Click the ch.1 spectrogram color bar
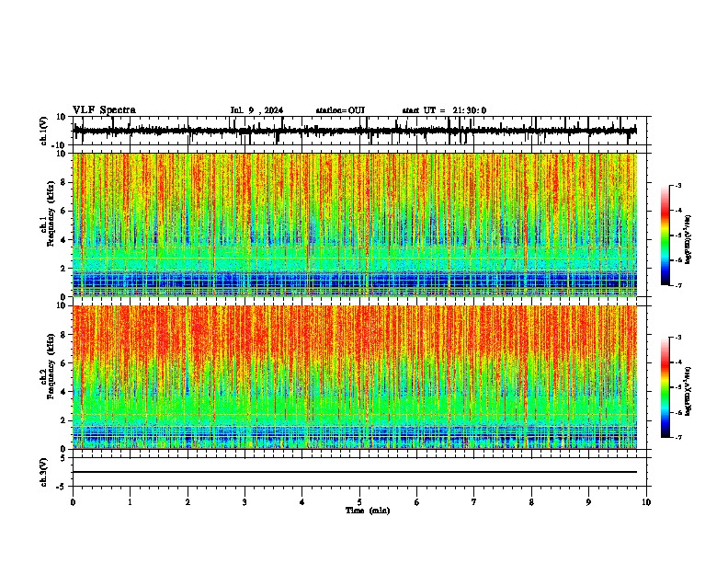The height and width of the screenshot is (563, 728). pyautogui.click(x=665, y=236)
